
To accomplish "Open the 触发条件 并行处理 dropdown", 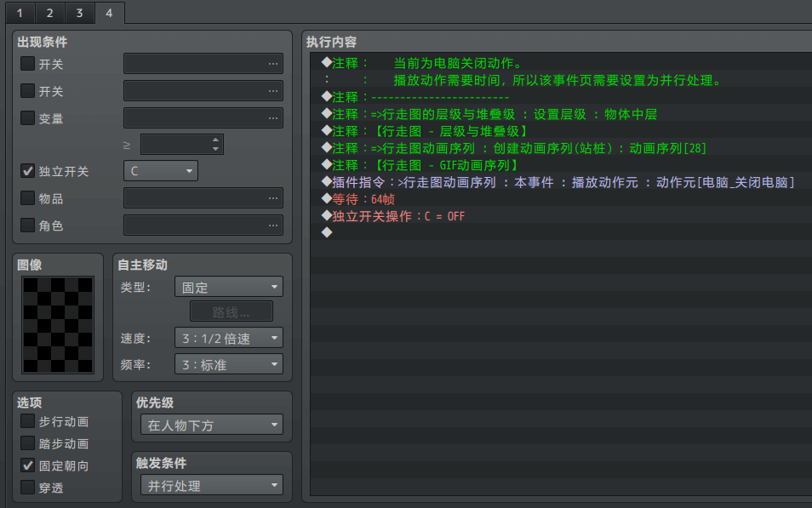I will pyautogui.click(x=211, y=485).
